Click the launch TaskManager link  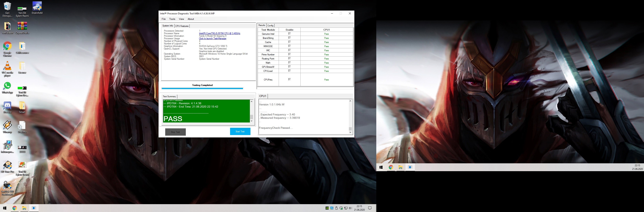pyautogui.click(x=212, y=38)
